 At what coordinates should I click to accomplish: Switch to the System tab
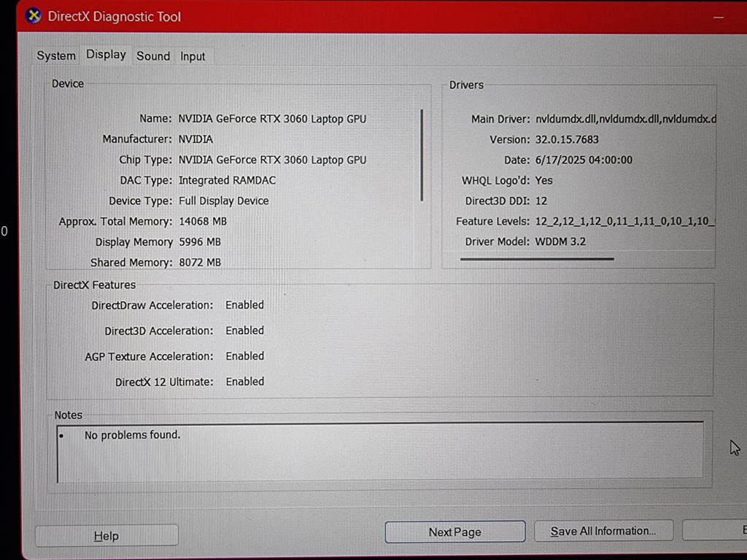pos(56,56)
